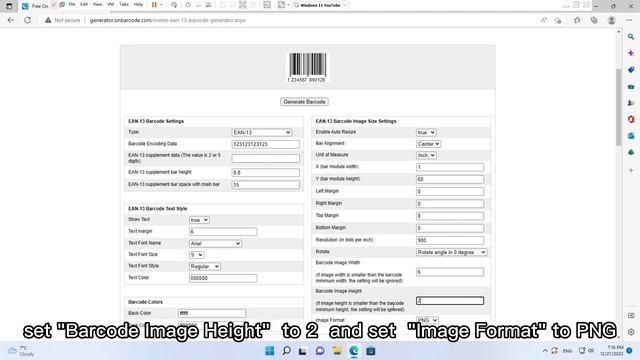Screen dimensions: 640x360
Task: Open the Edge sidebar Shopping tag icon
Action: (x=631, y=70)
